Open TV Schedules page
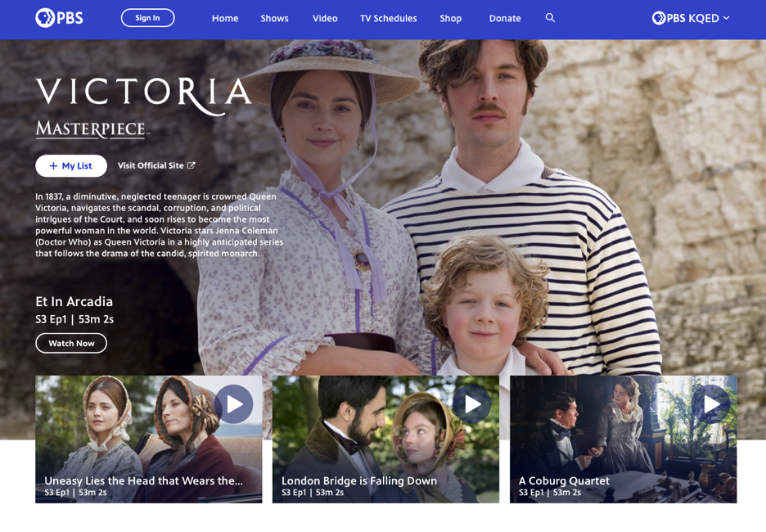766x532 pixels. pyautogui.click(x=389, y=19)
